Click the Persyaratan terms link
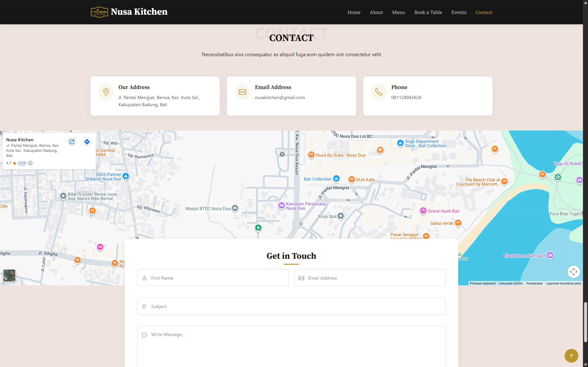The height and width of the screenshot is (367, 588). pos(534,283)
